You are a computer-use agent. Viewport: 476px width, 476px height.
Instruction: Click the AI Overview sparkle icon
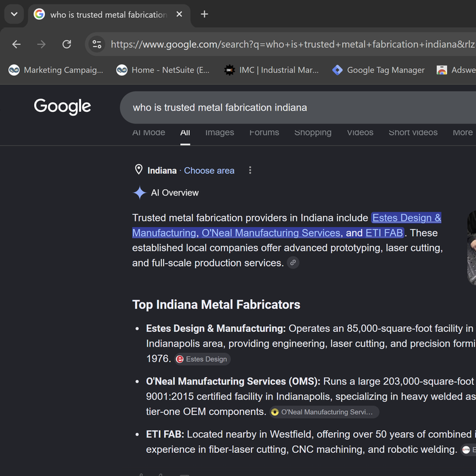tap(140, 193)
